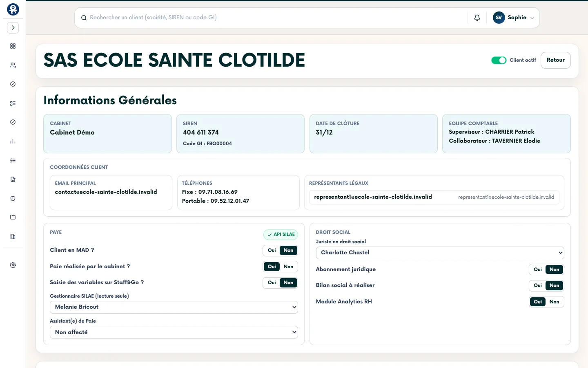Click the SV avatar badge
The image size is (588, 368).
coord(499,18)
